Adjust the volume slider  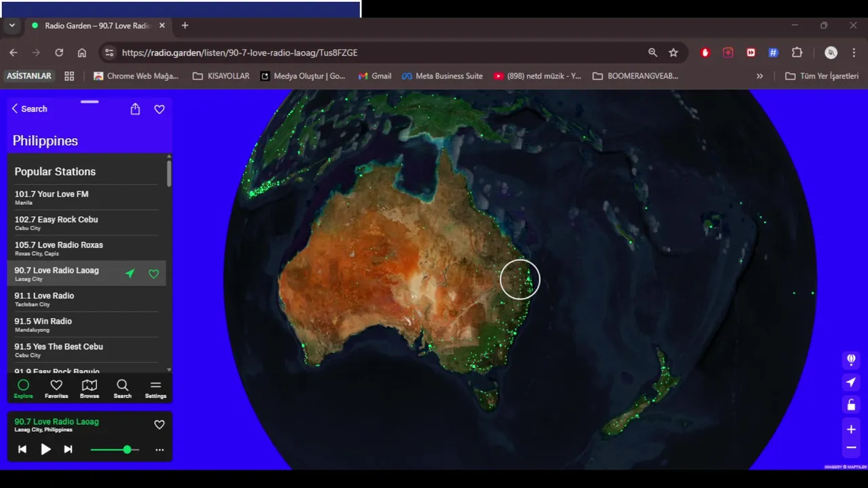[x=115, y=449]
